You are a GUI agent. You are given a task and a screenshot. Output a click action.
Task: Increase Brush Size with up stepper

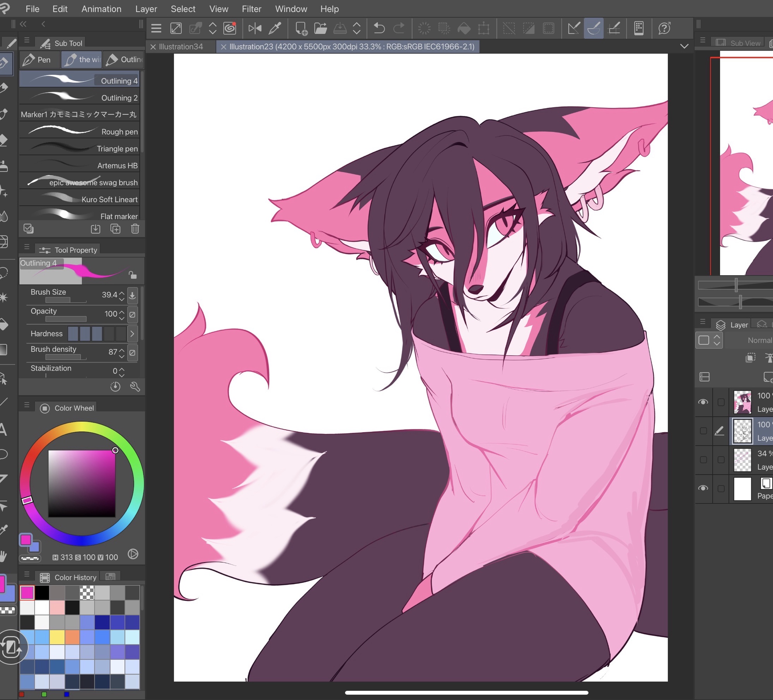click(x=122, y=292)
